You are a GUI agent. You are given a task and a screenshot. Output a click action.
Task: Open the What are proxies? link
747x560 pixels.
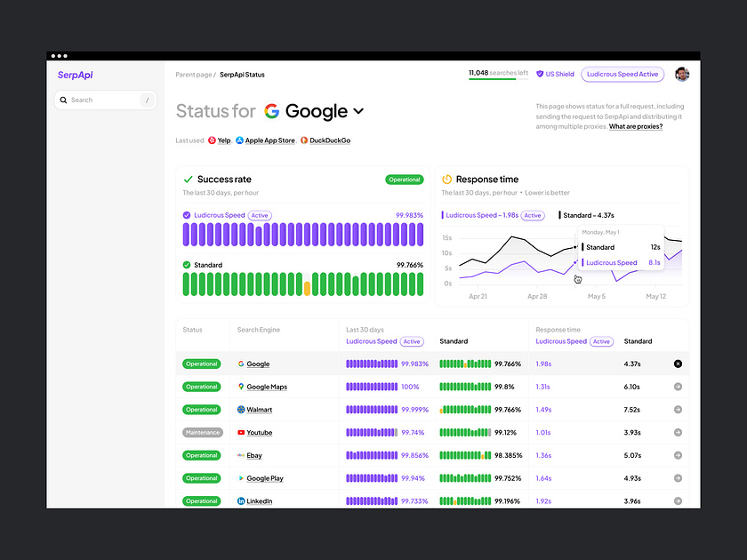[x=636, y=126]
